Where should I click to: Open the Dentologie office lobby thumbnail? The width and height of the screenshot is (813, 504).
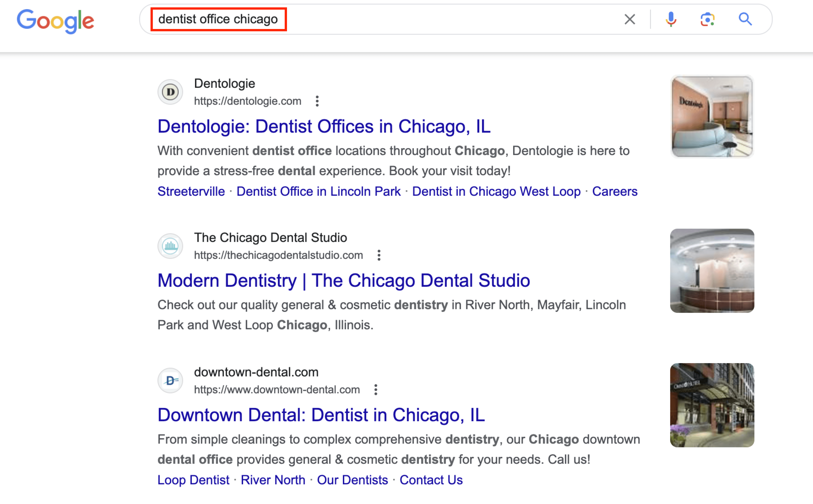pyautogui.click(x=712, y=117)
